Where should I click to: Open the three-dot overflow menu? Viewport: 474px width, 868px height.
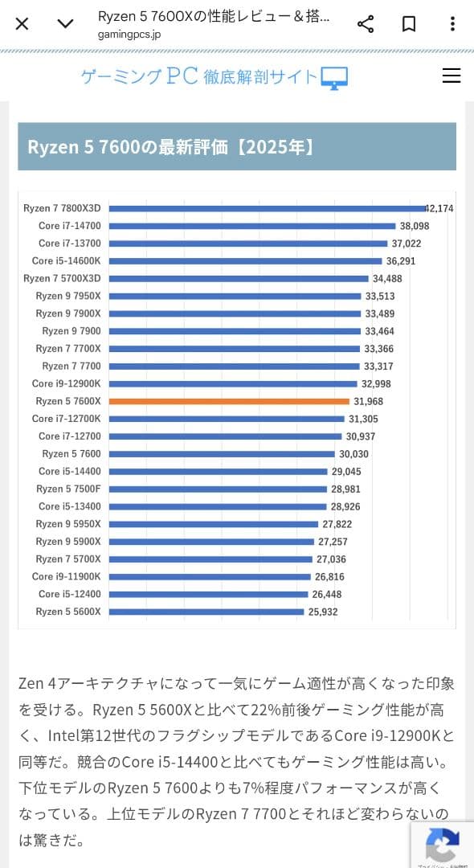454,23
